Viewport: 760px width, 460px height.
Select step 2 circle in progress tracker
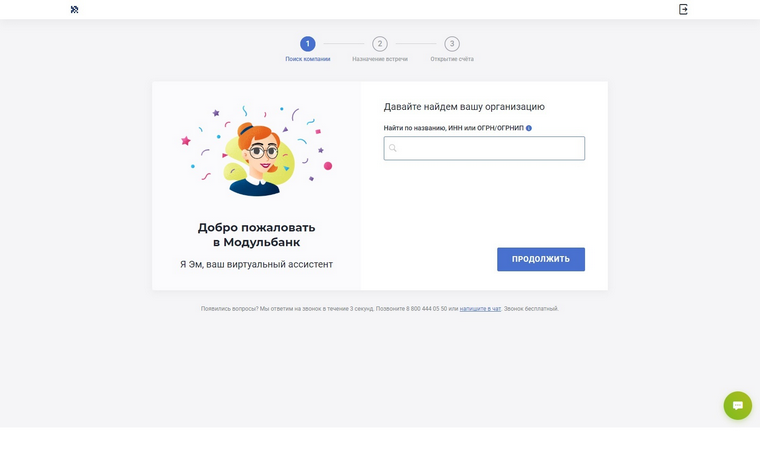pyautogui.click(x=380, y=44)
